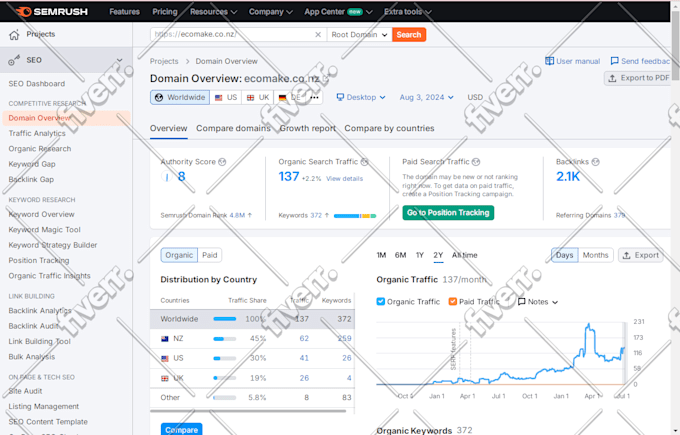
Task: Switch to Growth report tab
Action: pyautogui.click(x=307, y=128)
